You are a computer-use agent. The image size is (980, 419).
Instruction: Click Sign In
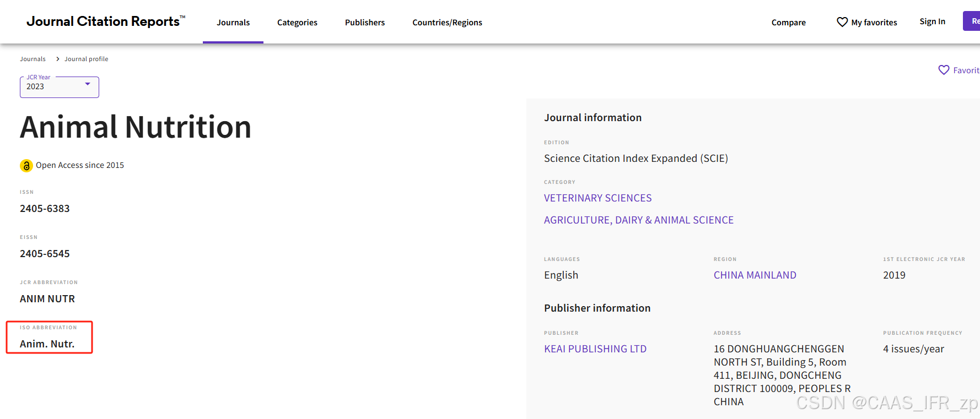[x=932, y=21]
